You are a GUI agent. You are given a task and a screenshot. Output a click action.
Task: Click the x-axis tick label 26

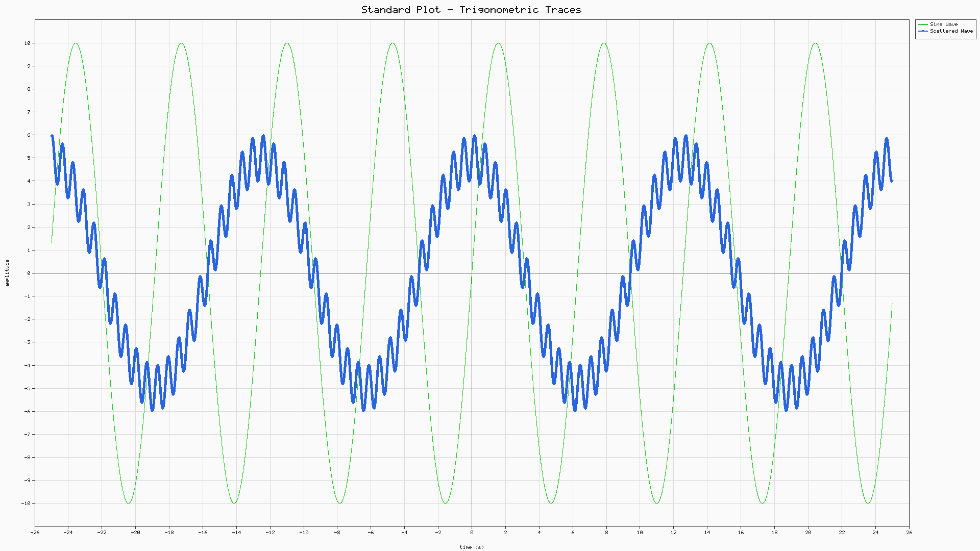click(909, 533)
